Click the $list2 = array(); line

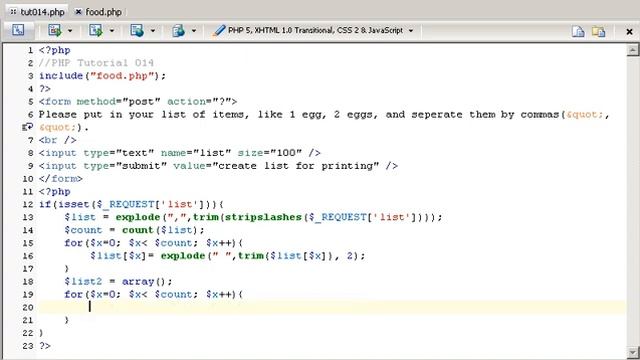118,282
